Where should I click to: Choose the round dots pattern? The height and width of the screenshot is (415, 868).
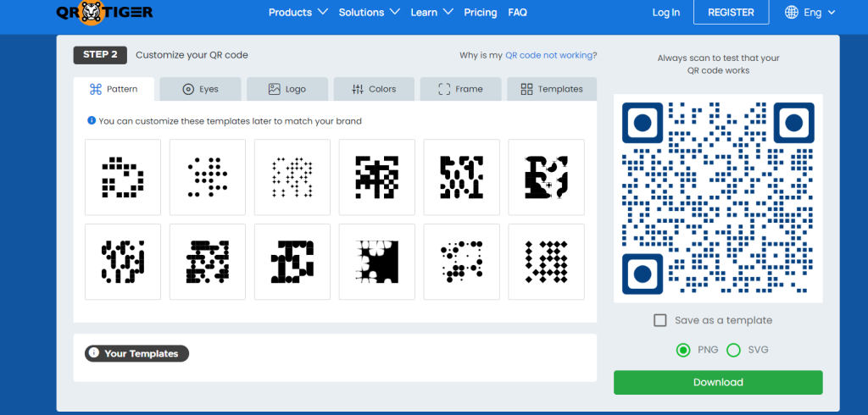tap(208, 177)
